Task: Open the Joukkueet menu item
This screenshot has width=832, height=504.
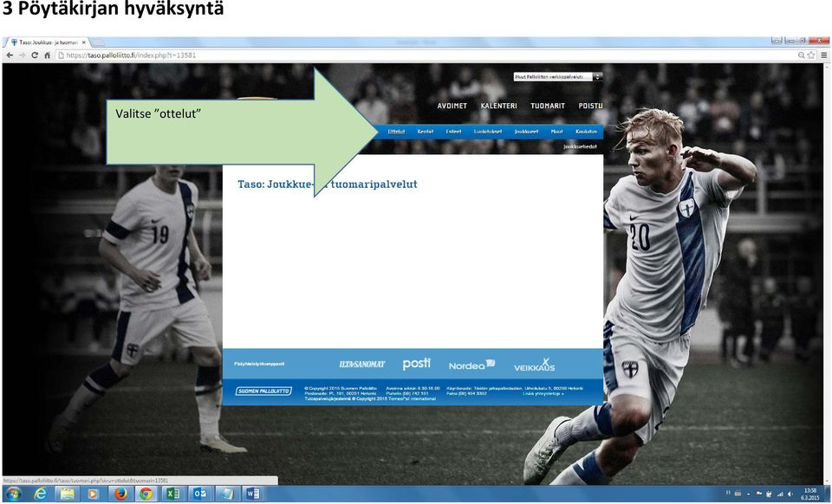Action: click(x=526, y=132)
